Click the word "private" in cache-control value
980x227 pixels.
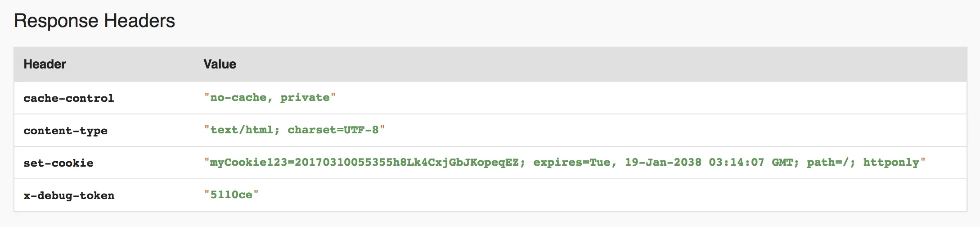point(305,98)
